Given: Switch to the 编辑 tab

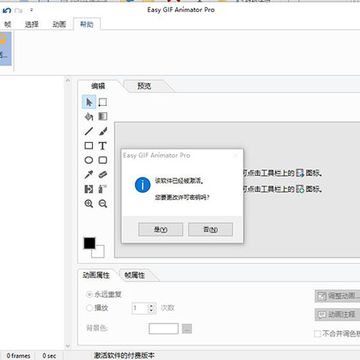Looking at the screenshot, I should pyautogui.click(x=98, y=86).
